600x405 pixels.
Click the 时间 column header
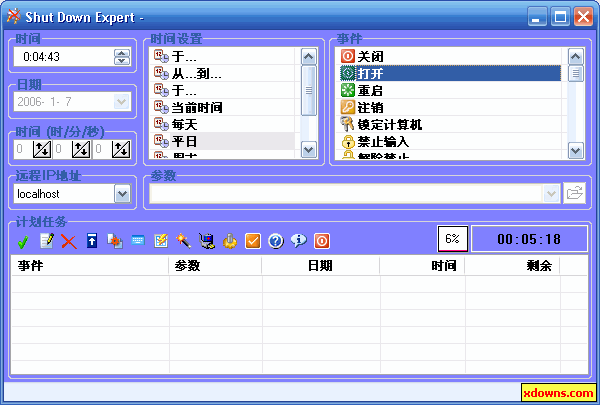tap(422, 265)
